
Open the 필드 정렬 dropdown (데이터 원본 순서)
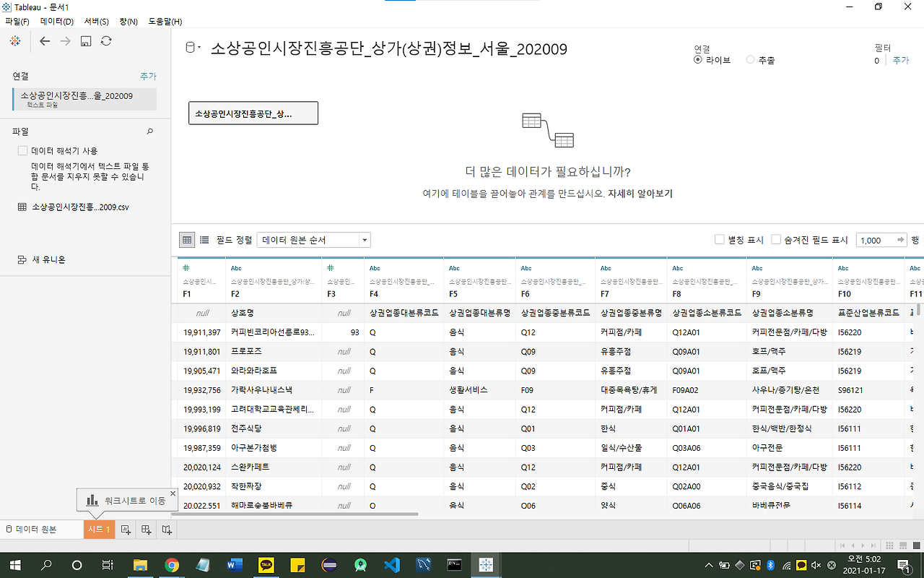coord(314,240)
